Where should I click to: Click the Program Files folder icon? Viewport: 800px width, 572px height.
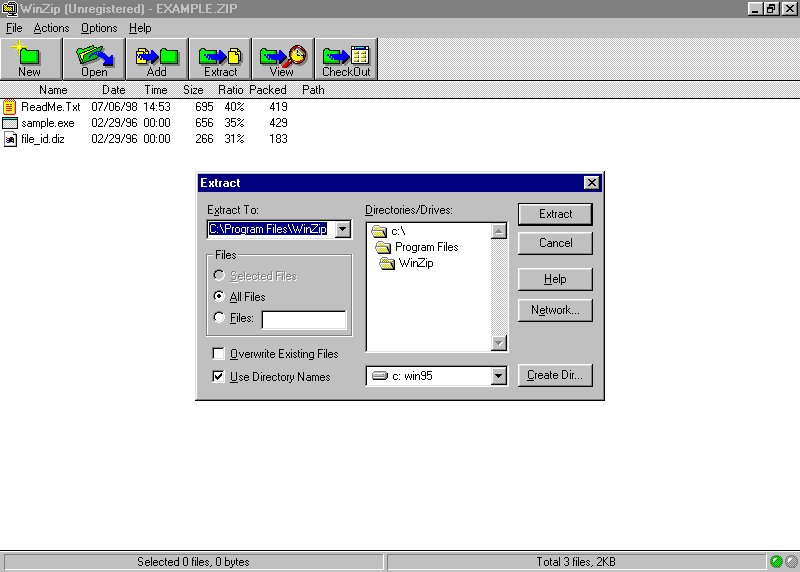(383, 247)
